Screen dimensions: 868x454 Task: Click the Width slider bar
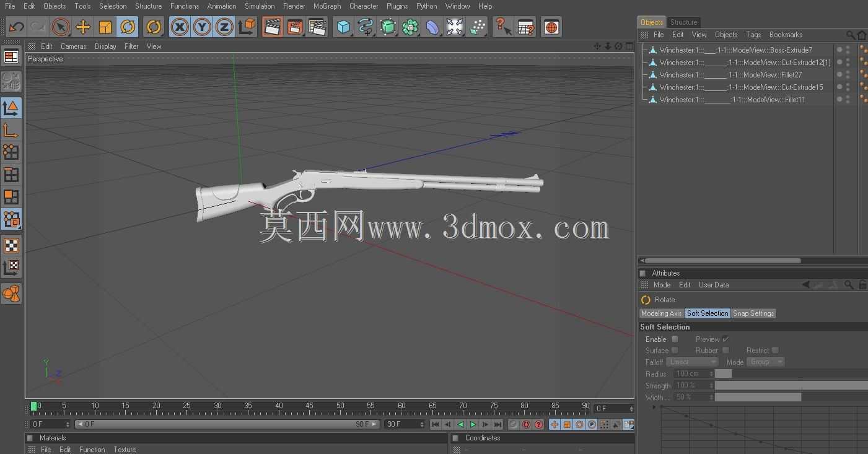(791, 397)
